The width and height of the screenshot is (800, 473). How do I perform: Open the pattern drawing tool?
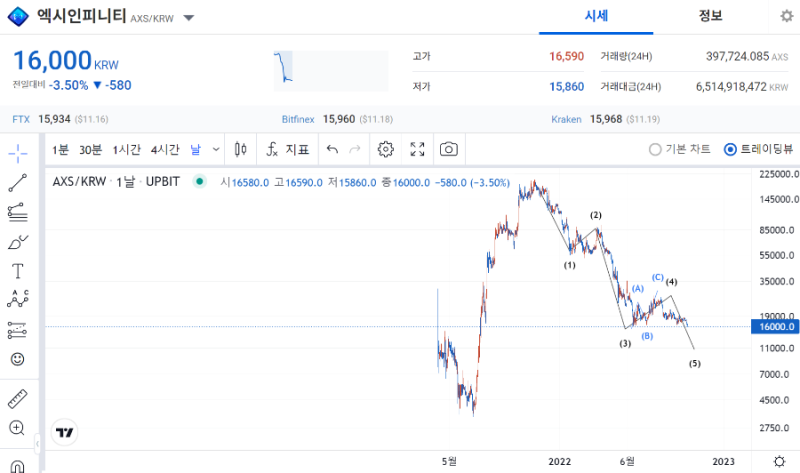[x=17, y=299]
